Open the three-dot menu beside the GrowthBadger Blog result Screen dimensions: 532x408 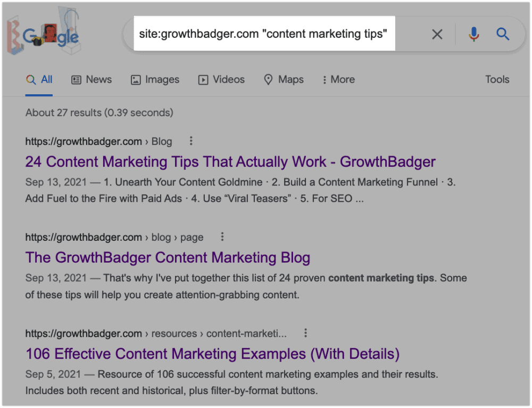(x=222, y=236)
